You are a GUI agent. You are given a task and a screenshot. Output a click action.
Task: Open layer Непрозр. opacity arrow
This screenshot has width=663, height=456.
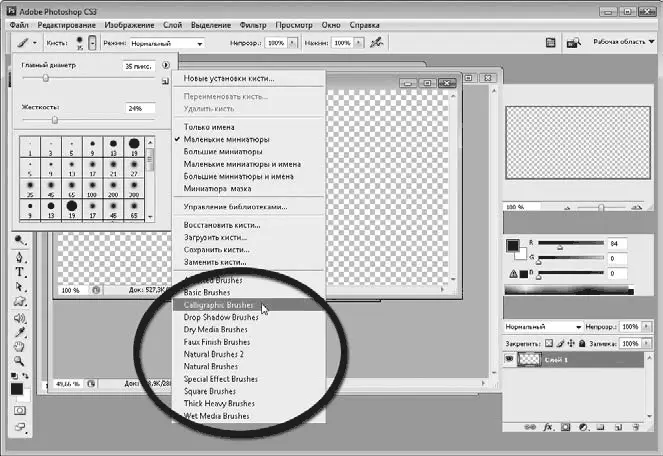click(646, 327)
